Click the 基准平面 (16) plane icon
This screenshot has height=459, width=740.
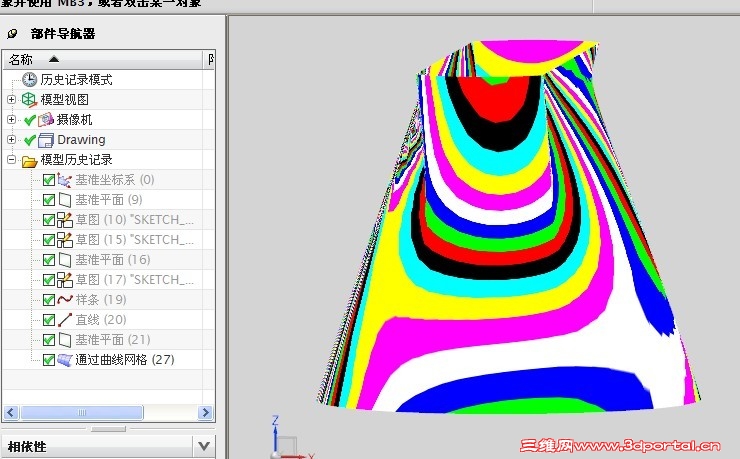65,260
